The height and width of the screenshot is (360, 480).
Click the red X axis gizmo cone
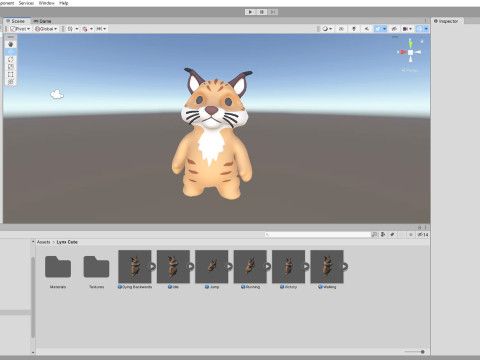click(402, 52)
